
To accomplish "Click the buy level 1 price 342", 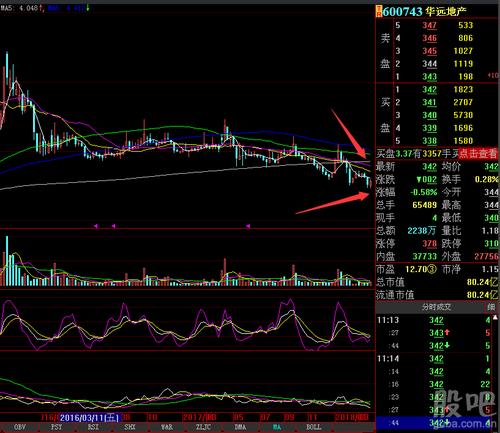I will coord(430,90).
